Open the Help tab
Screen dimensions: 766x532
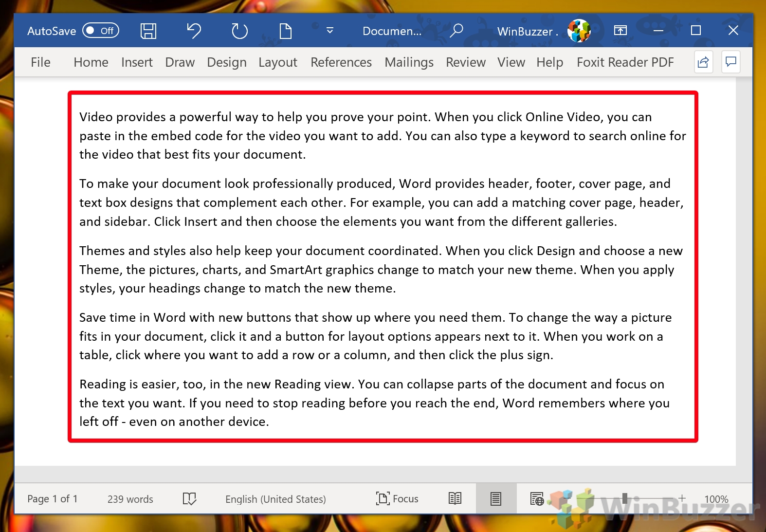click(550, 62)
